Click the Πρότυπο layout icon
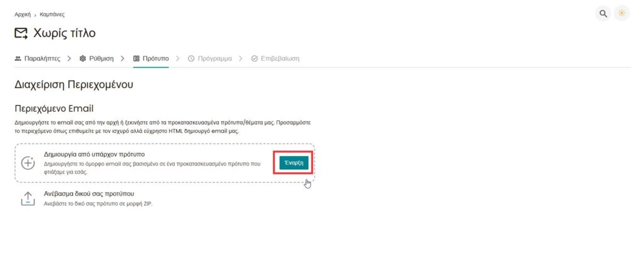This screenshot has height=260, width=644. click(x=136, y=59)
